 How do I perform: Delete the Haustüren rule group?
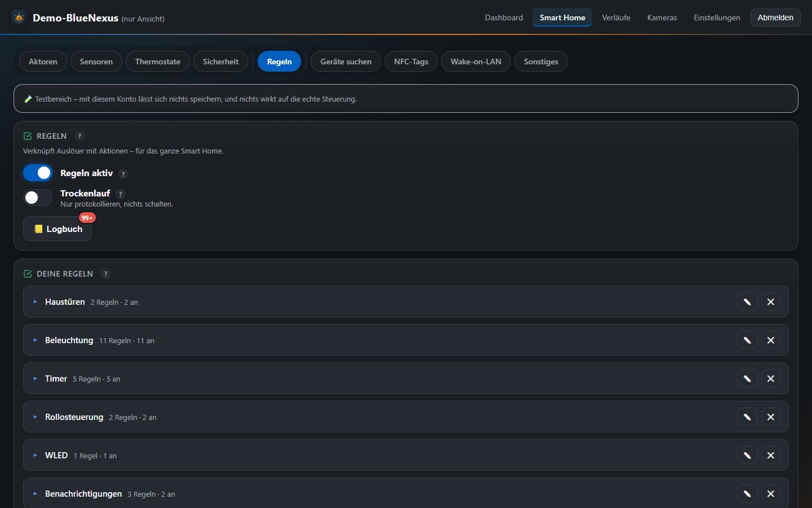(x=771, y=302)
